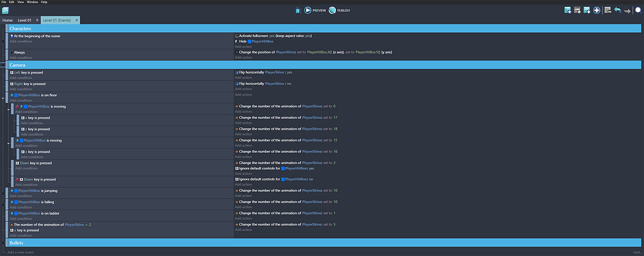
Task: Add a comment event toolbar icon
Action: tap(587, 10)
